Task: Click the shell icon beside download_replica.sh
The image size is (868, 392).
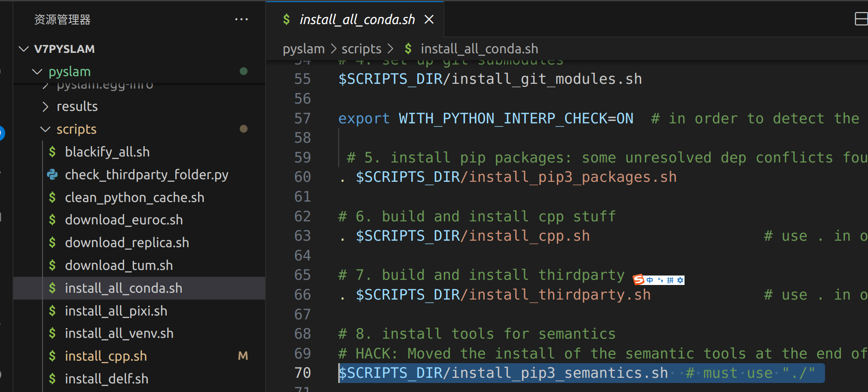Action: click(x=52, y=243)
